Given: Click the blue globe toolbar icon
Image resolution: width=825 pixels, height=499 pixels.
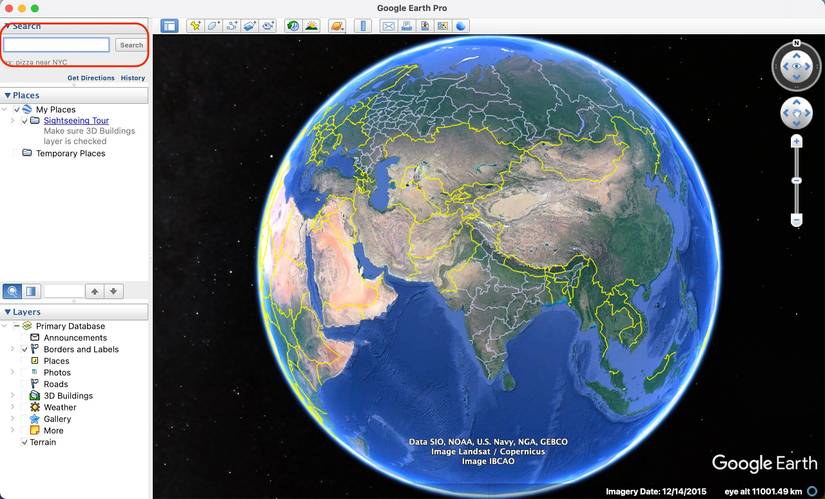Looking at the screenshot, I should point(461,25).
